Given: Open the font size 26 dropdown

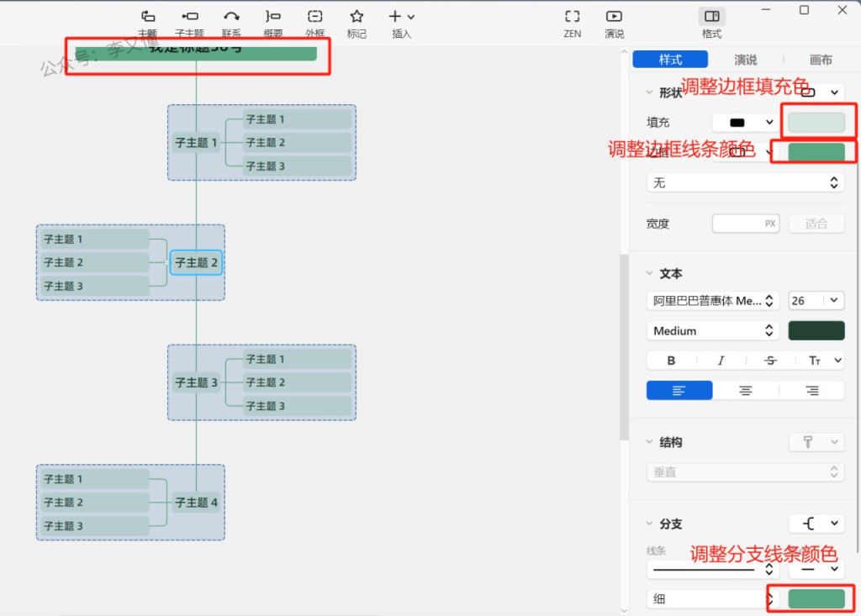Looking at the screenshot, I should coord(816,301).
